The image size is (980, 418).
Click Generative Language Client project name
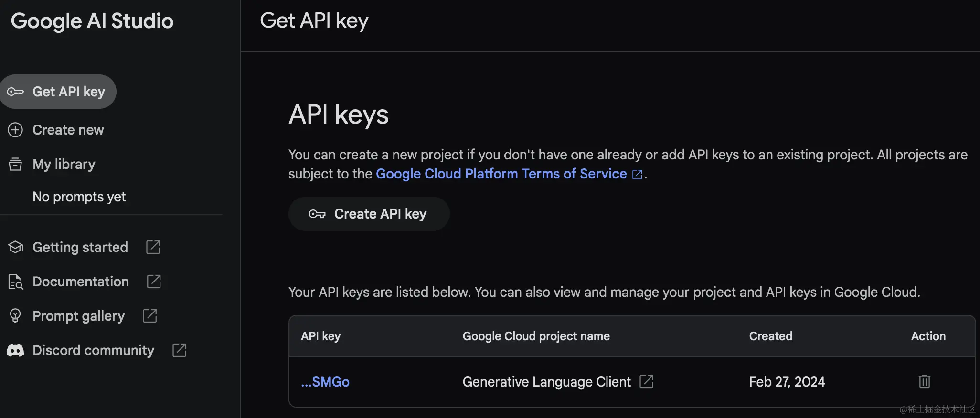pyautogui.click(x=547, y=382)
